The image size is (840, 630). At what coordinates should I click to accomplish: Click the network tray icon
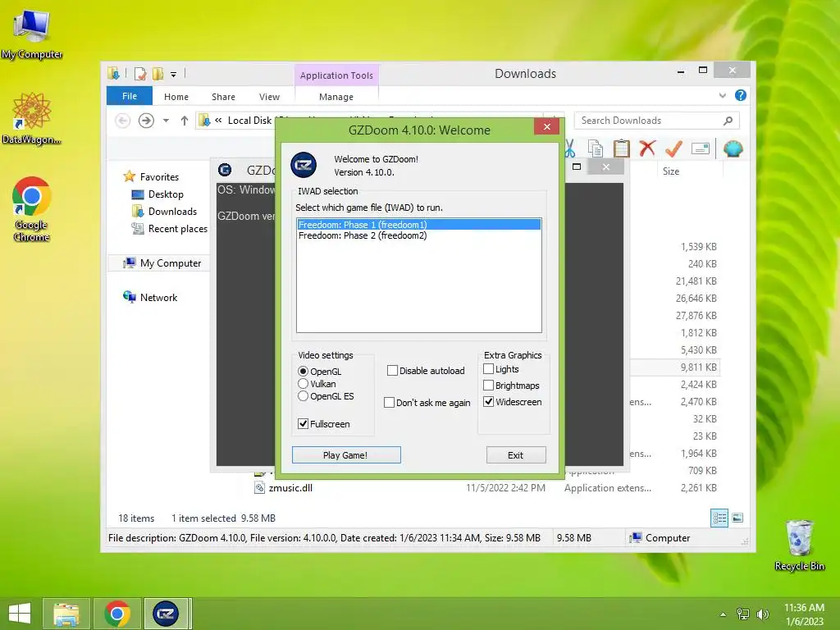pyautogui.click(x=743, y=614)
